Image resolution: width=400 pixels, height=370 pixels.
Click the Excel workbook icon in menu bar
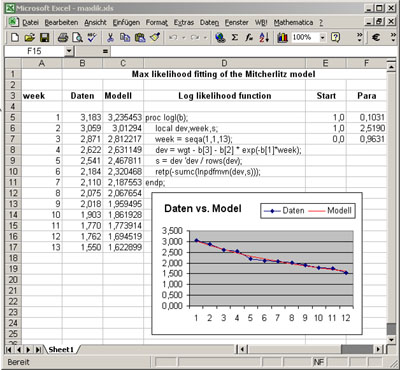coord(13,22)
